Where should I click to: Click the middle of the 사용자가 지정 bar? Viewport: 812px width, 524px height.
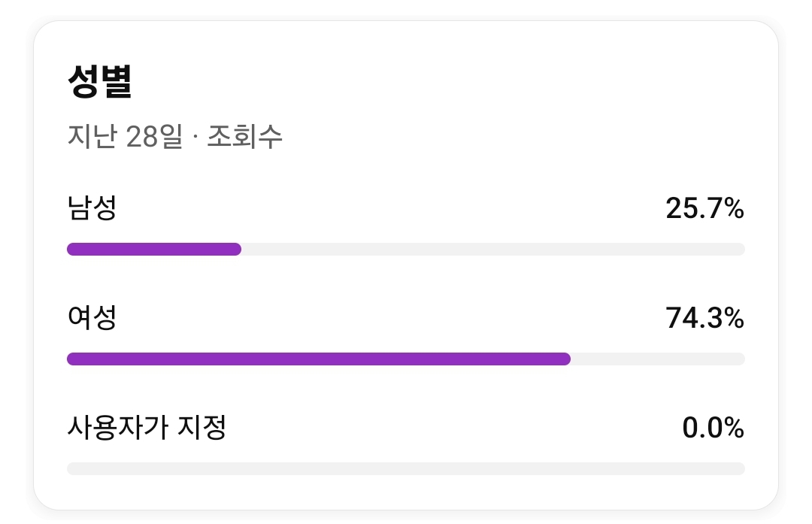(x=406, y=469)
